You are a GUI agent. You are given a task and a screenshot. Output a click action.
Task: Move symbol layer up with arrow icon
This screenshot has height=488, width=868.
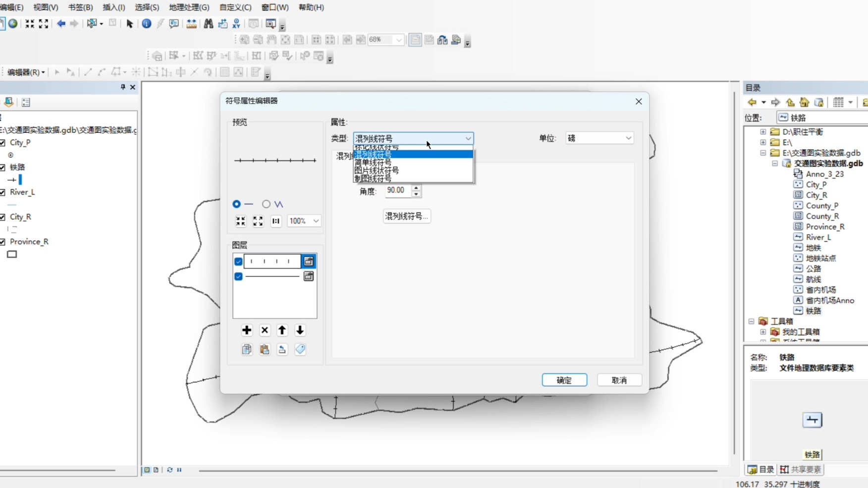point(281,330)
